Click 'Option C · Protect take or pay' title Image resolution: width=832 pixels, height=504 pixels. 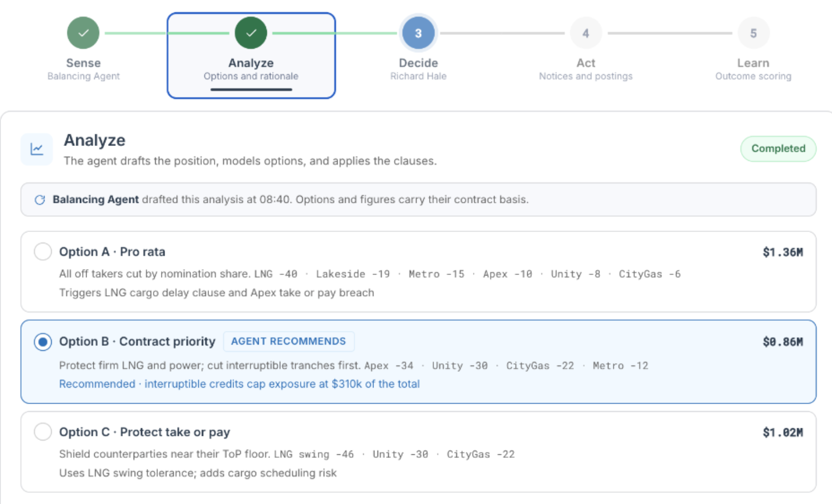pos(144,432)
